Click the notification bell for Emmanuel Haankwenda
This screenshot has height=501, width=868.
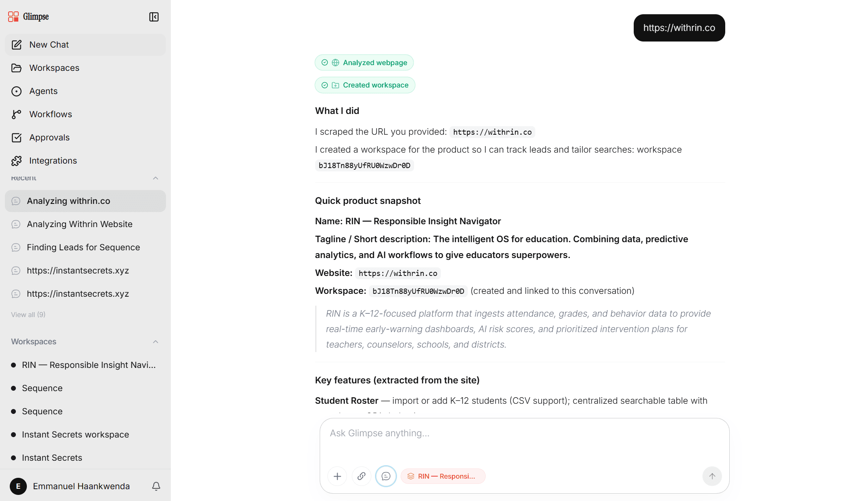156,486
